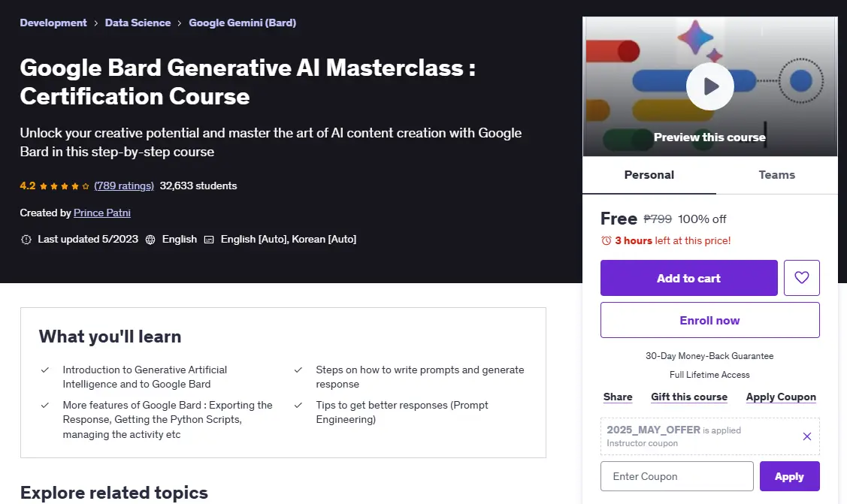This screenshot has height=504, width=847.
Task: Click the breadcrumb chevron after Data Science
Action: tap(180, 23)
